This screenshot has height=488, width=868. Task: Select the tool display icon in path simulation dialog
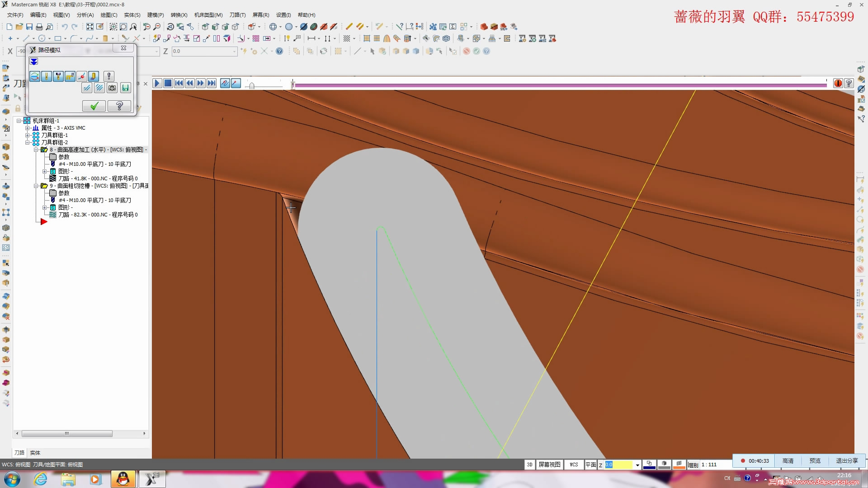click(x=47, y=76)
